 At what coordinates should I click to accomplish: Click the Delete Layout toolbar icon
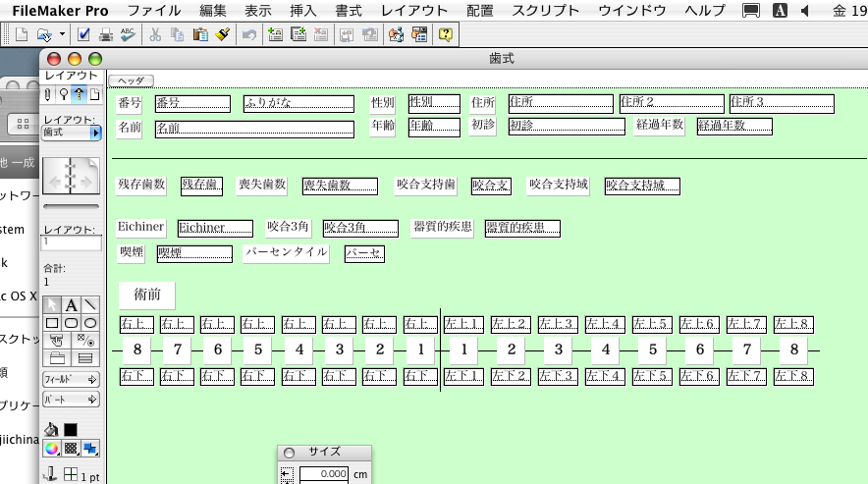coord(321,35)
